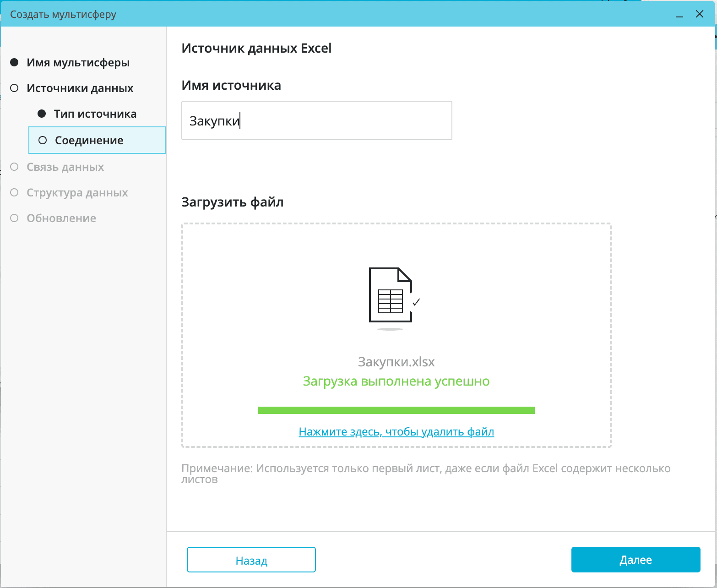717x588 pixels.
Task: Click the grey circle beside Связь данных
Action: (x=14, y=167)
